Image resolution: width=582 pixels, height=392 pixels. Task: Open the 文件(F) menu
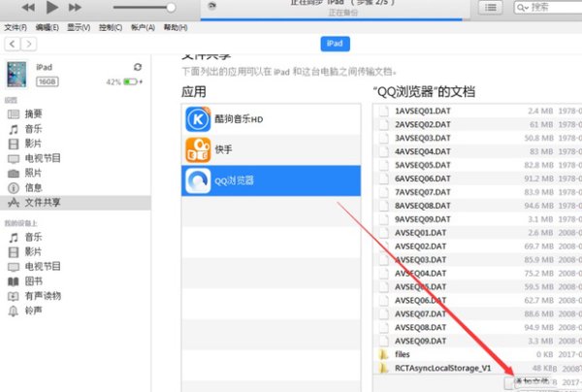click(16, 27)
